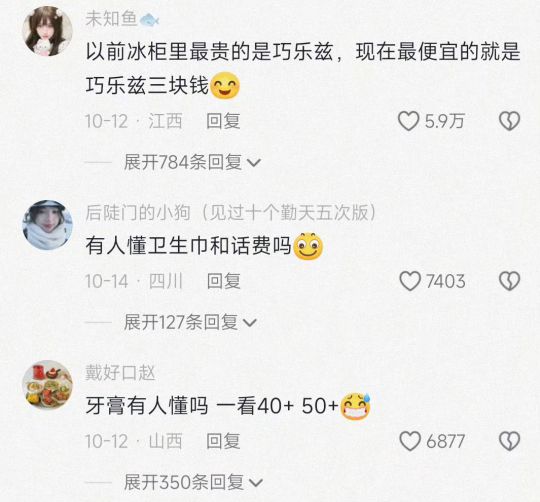This screenshot has height=502, width=540.
Task: Like the 牙膏 comment by 戴好口赵
Action: coord(410,441)
